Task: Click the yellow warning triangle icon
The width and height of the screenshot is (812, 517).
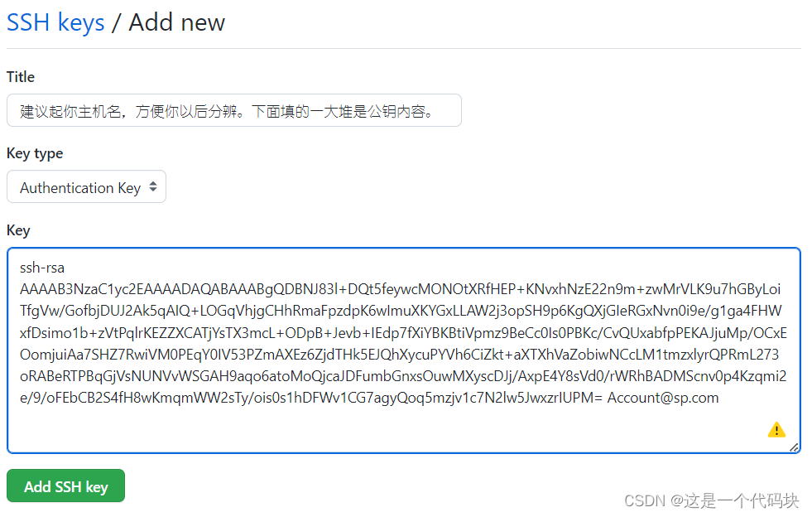Action: click(x=776, y=430)
